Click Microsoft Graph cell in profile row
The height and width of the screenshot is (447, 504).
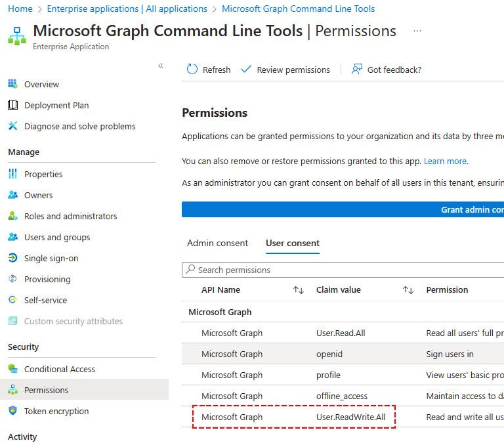tap(232, 375)
